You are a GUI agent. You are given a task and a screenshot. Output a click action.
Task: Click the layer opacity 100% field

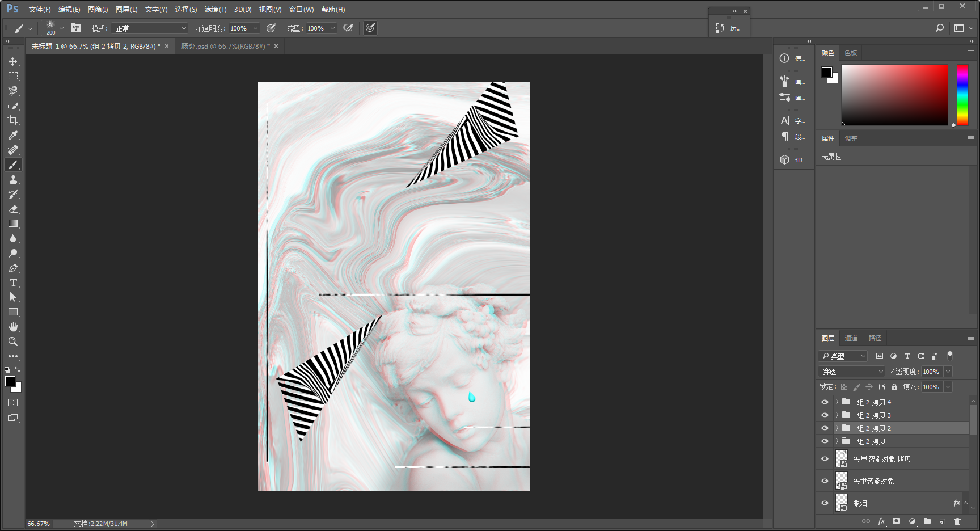932,372
